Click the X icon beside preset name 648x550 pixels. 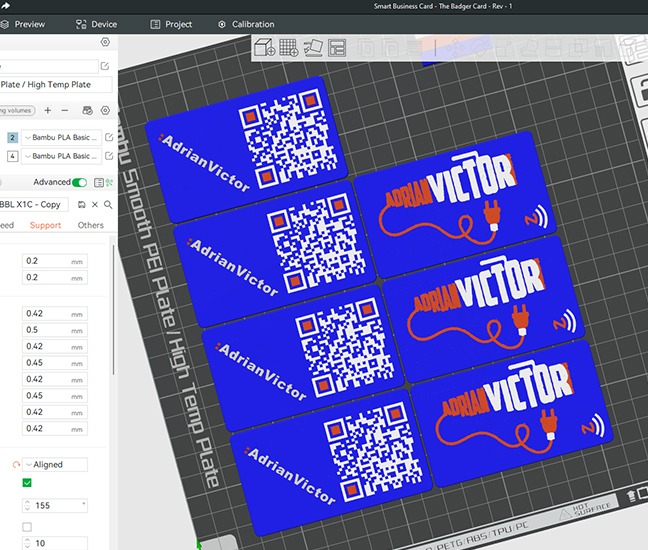tap(95, 205)
